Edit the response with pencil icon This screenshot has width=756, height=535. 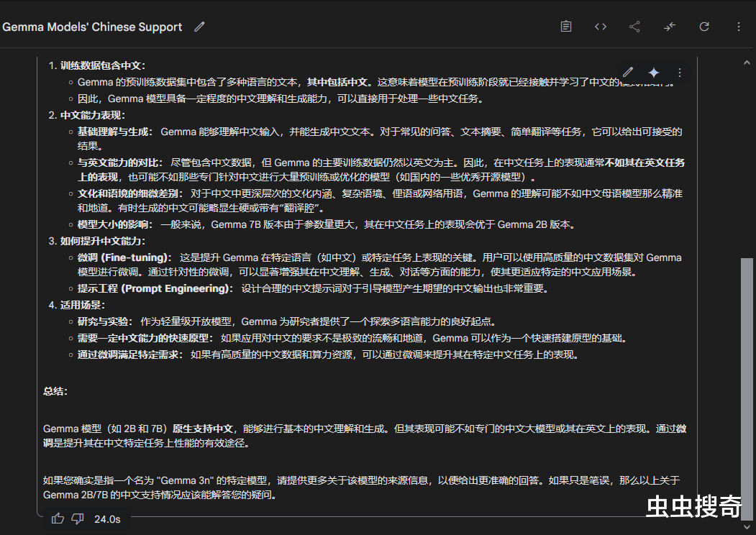[628, 73]
